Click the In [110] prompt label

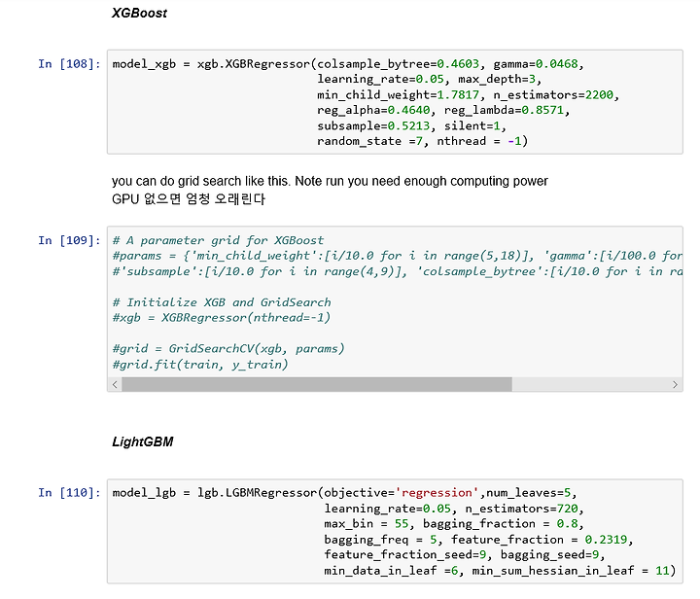(69, 492)
